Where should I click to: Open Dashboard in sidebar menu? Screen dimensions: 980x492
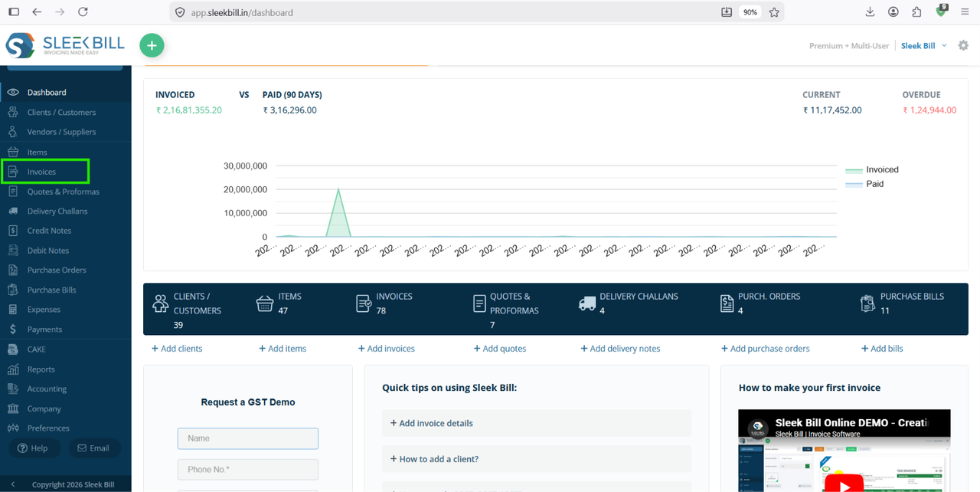(47, 92)
